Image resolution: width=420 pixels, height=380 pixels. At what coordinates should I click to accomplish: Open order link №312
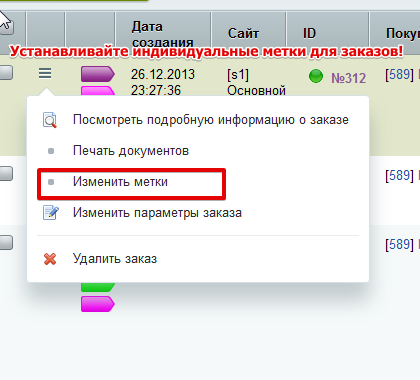pos(349,78)
